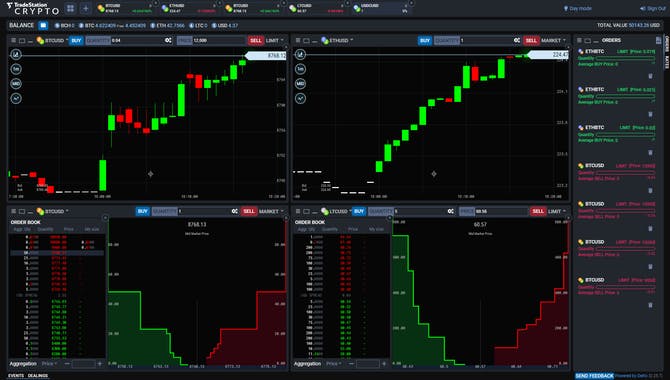
Task: Maximize the BTCUSD chart panel
Action: (x=22, y=41)
